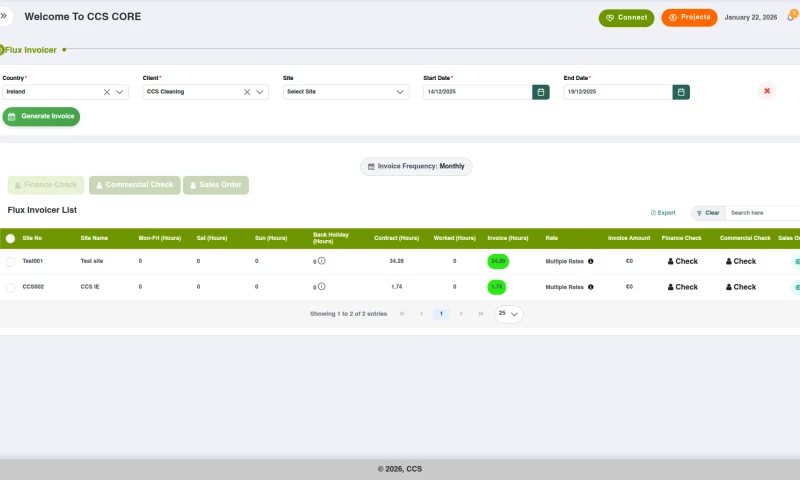Open the Select Site dropdown
The height and width of the screenshot is (480, 800).
[x=345, y=92]
